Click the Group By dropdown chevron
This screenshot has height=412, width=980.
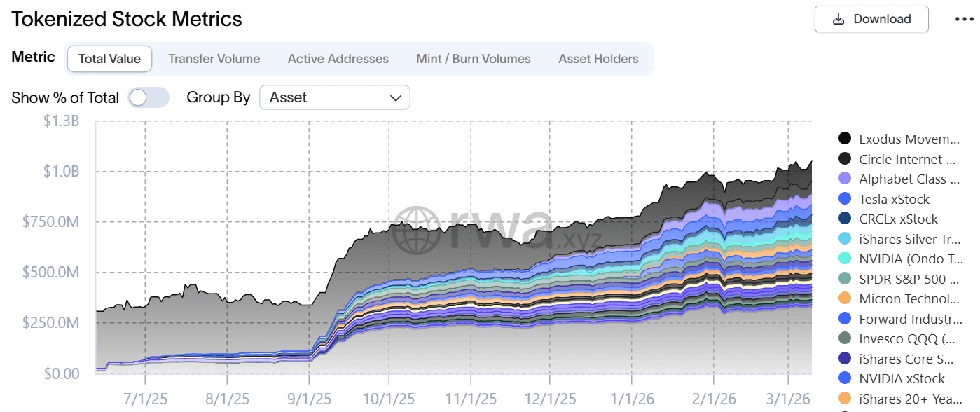[395, 97]
